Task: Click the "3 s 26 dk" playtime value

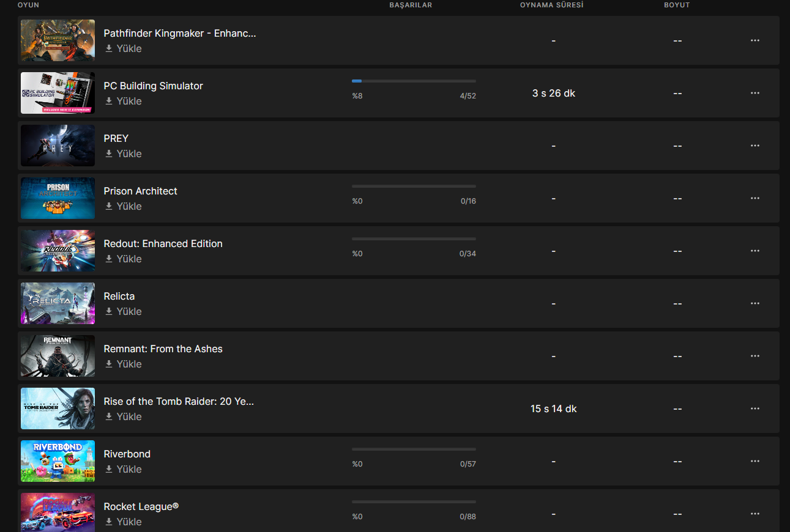Action: pos(554,93)
